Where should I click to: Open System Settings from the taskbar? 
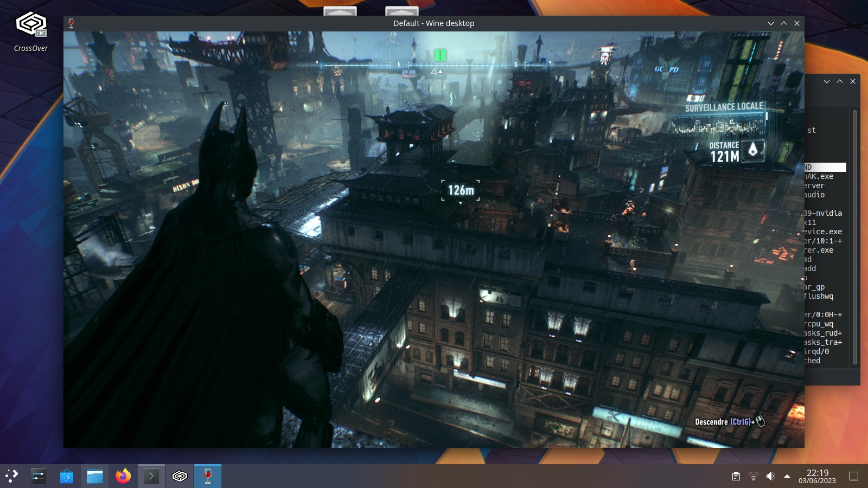tap(38, 476)
